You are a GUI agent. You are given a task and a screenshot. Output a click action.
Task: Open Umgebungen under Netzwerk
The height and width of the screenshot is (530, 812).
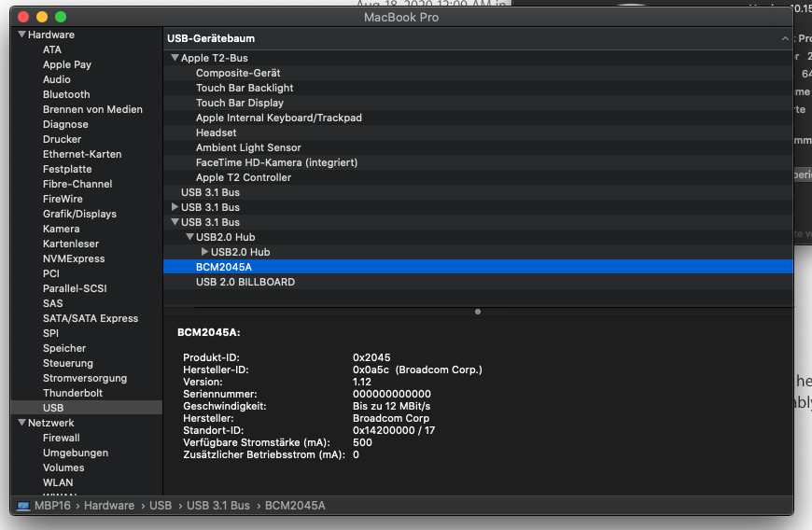pos(75,453)
